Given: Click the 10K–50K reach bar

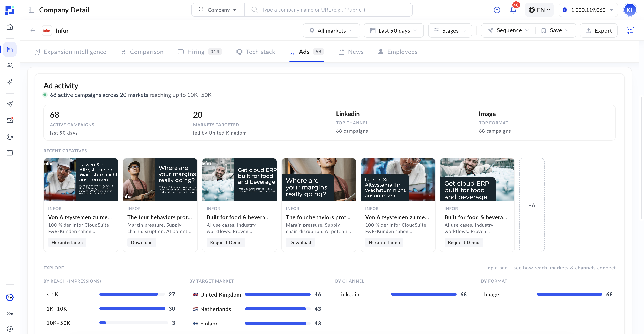Looking at the screenshot, I should (x=133, y=323).
